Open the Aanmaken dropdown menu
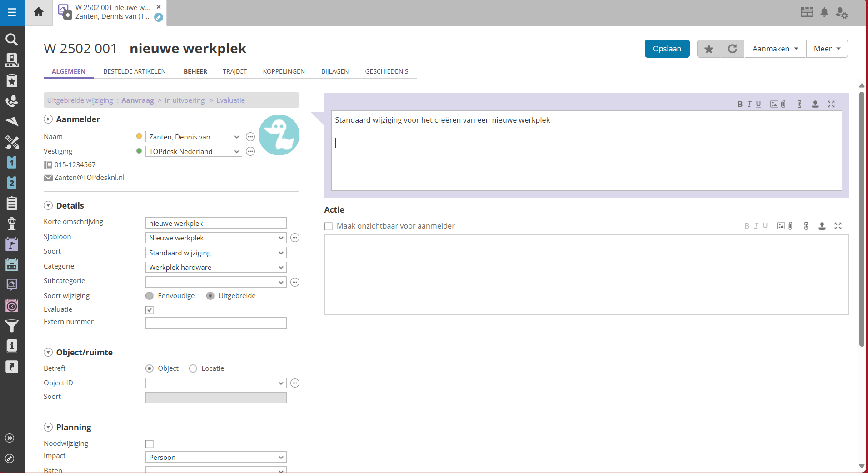This screenshot has width=868, height=473. (x=775, y=49)
